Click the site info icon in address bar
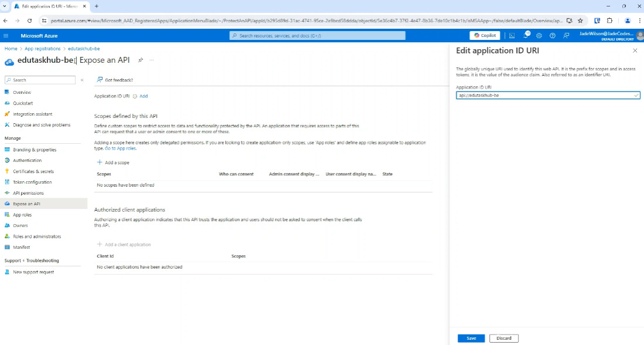 44,21
